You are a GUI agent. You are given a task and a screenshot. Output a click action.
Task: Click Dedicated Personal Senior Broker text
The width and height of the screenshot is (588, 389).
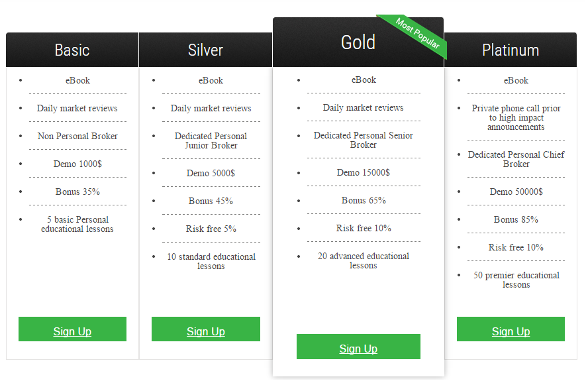coord(364,140)
